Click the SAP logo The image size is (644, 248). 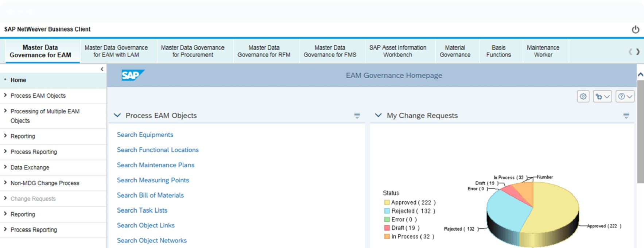pos(132,75)
